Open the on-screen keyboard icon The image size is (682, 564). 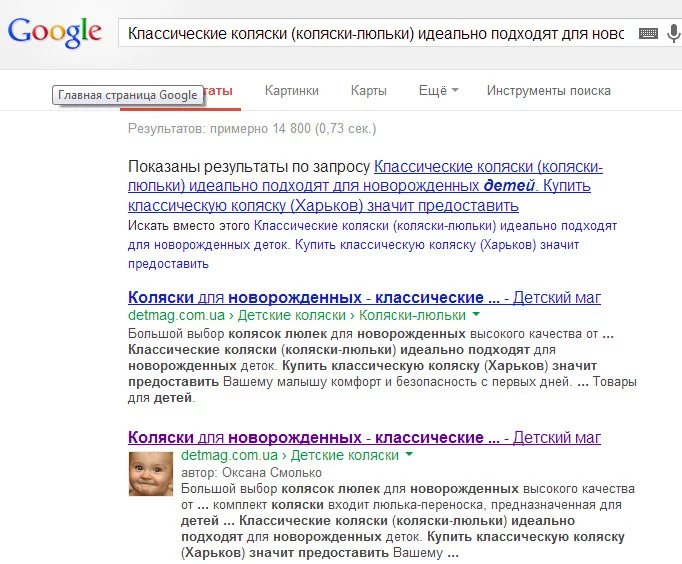(648, 33)
